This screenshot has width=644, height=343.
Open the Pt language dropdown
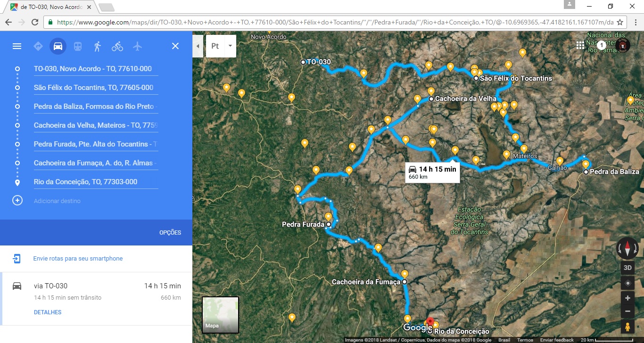[x=221, y=46]
